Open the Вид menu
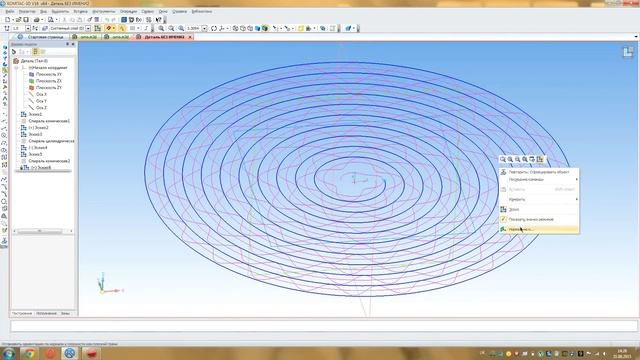The image size is (640, 360). click(43, 11)
